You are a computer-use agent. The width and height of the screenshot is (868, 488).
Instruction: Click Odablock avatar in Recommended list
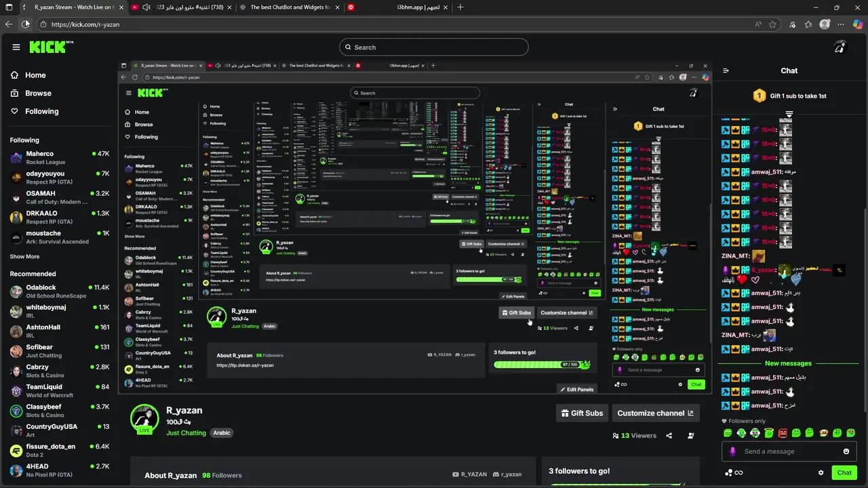(16, 291)
